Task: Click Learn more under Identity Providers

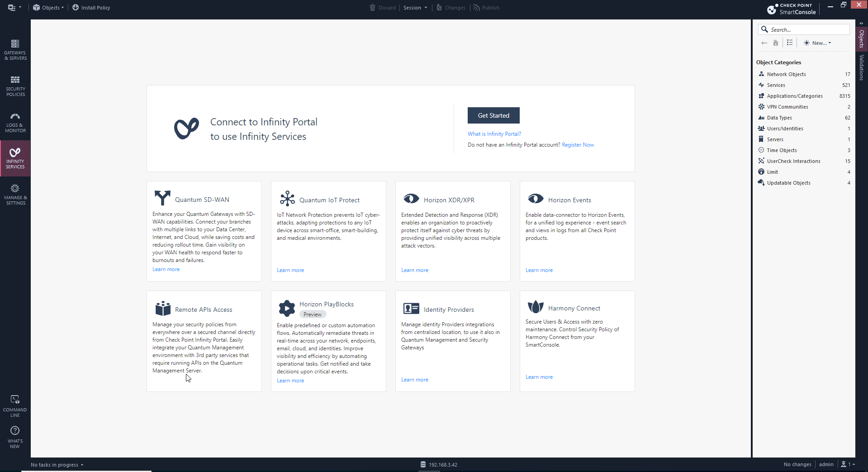Action: coord(415,380)
